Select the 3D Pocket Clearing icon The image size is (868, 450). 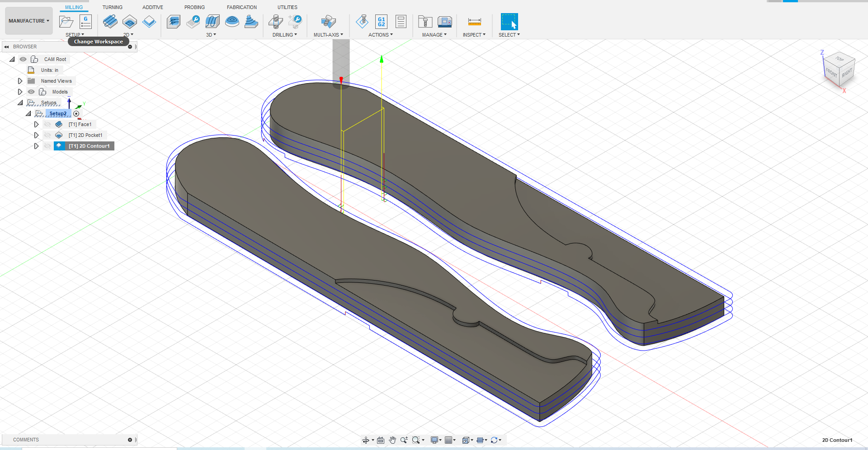193,21
